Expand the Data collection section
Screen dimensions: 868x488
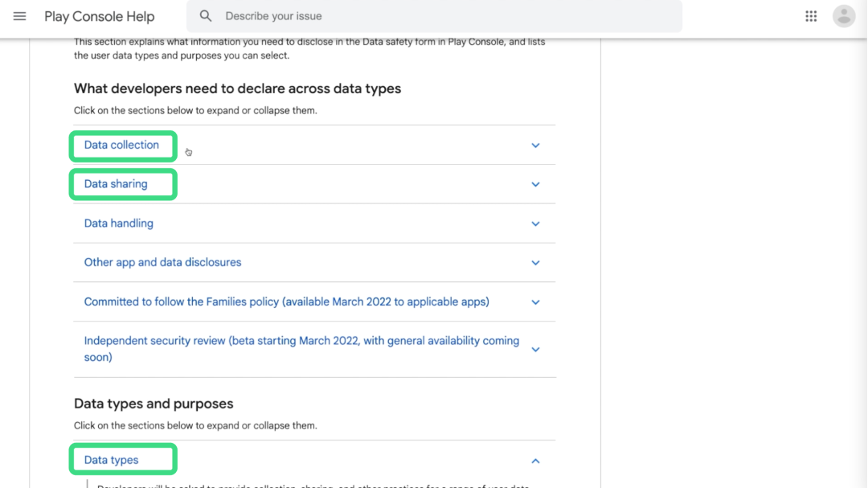pos(122,146)
